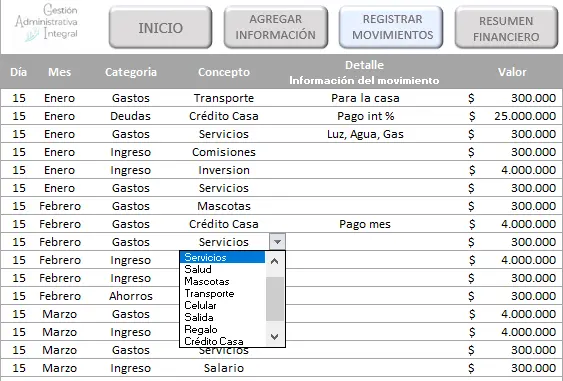The height and width of the screenshot is (381, 563).
Task: Pick Mascotas from the dropdown list
Action: point(222,282)
